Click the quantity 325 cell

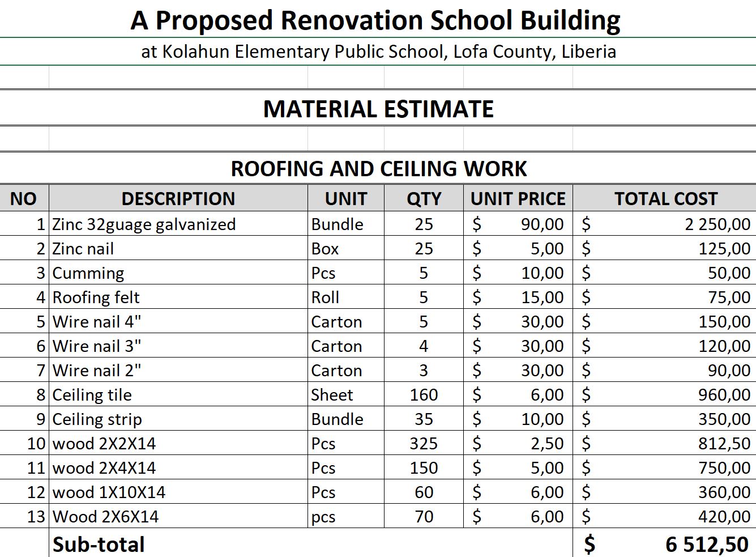point(424,444)
